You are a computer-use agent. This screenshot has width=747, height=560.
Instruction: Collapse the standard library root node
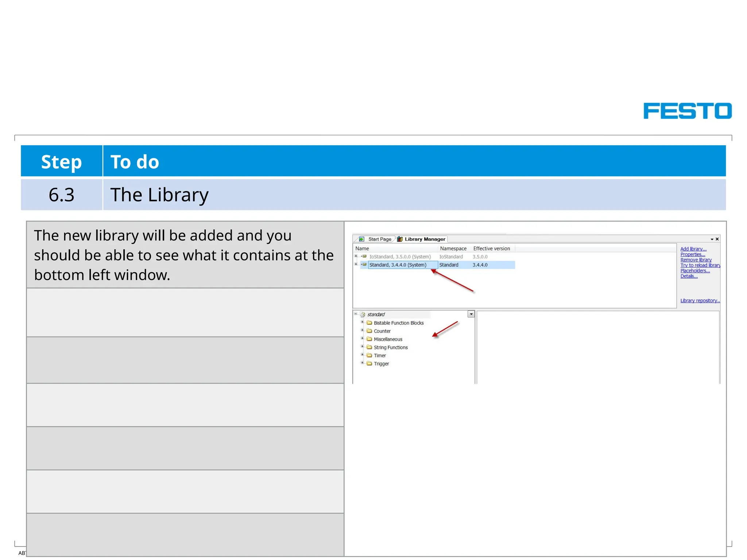(x=356, y=314)
